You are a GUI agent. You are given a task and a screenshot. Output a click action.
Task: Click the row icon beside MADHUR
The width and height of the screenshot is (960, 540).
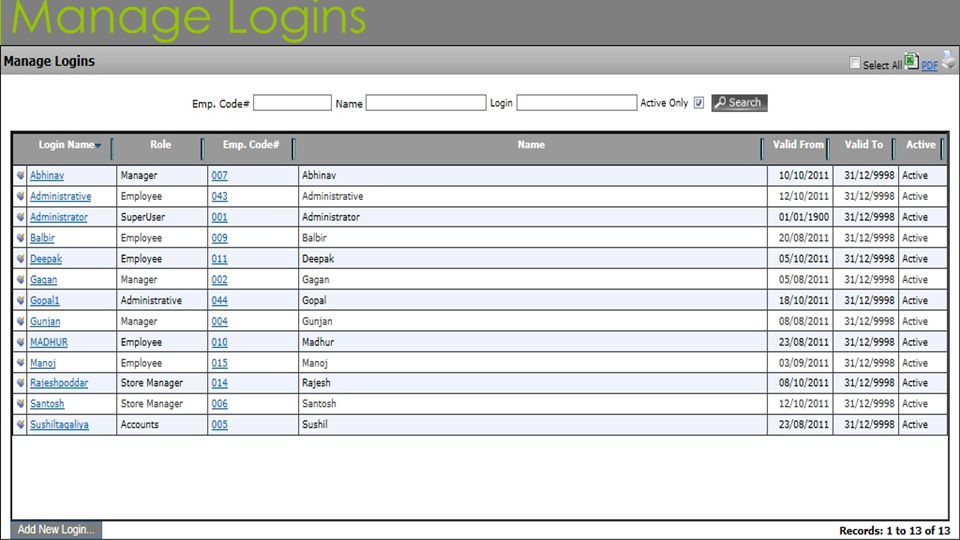pos(21,342)
